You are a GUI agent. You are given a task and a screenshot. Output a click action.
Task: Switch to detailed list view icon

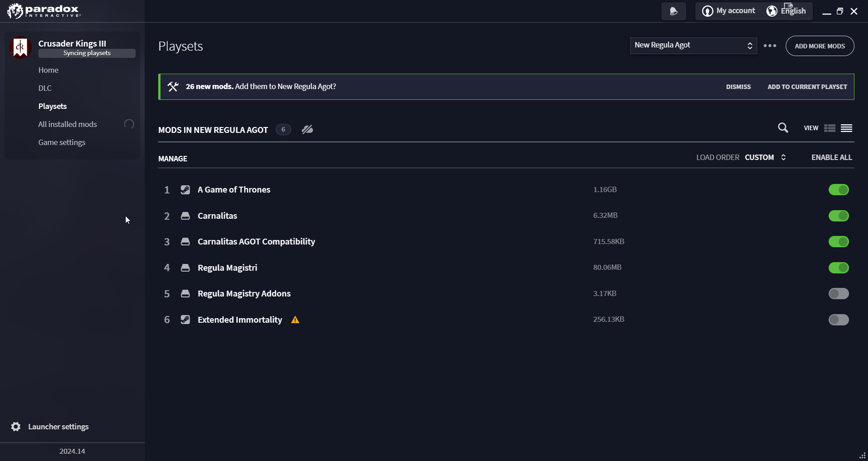(x=830, y=128)
